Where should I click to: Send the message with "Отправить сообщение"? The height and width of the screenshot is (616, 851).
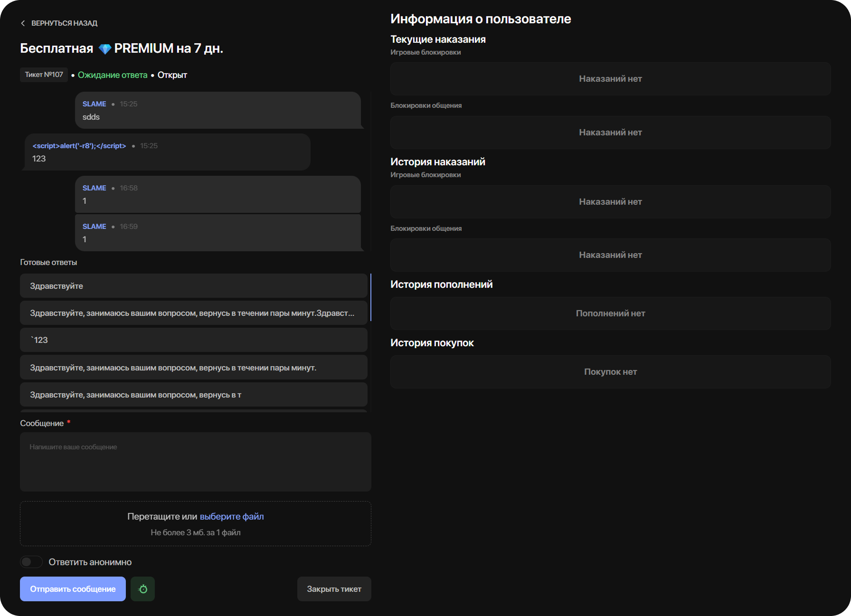tap(73, 589)
